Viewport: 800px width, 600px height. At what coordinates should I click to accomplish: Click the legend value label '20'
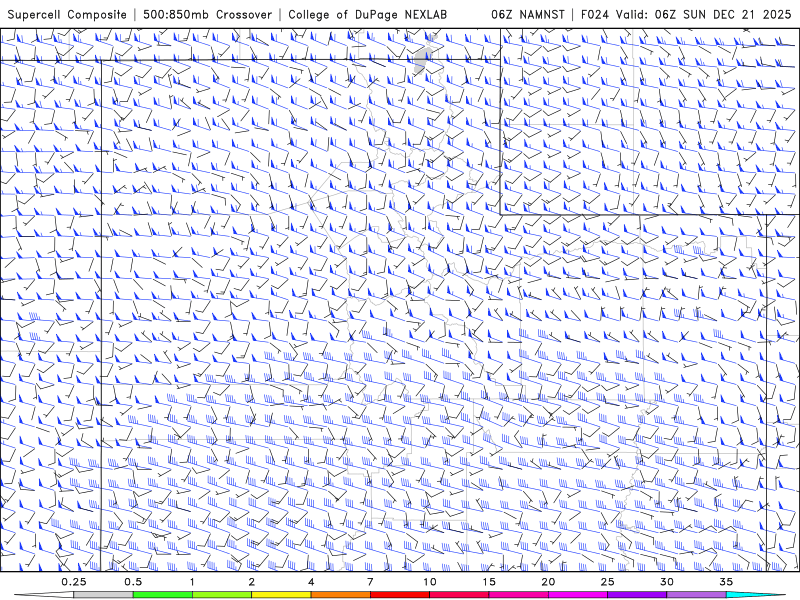pyautogui.click(x=548, y=582)
